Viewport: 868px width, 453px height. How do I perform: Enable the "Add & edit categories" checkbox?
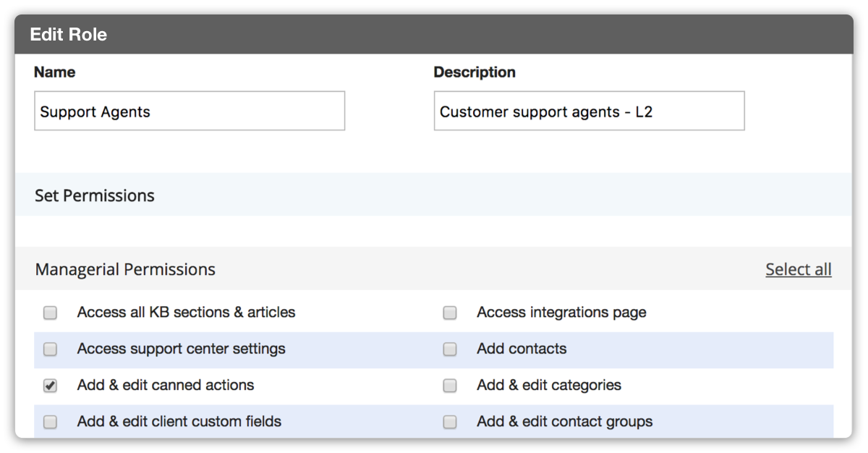click(450, 386)
